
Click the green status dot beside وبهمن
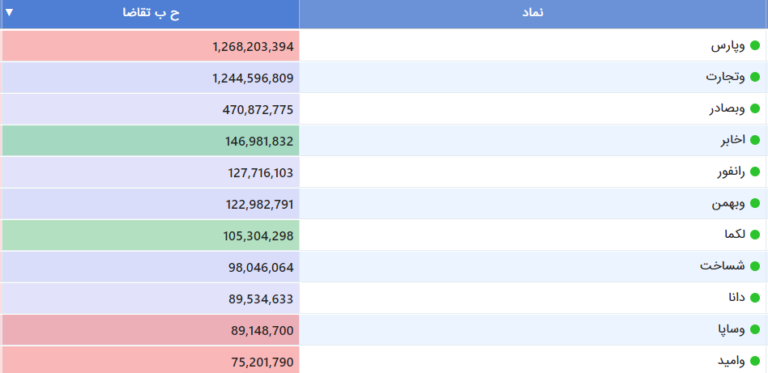[755, 203]
